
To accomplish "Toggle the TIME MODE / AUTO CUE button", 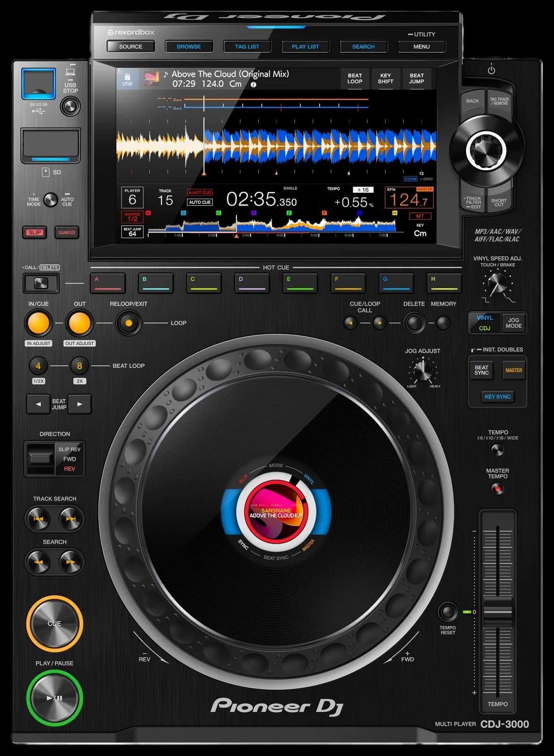I will click(51, 200).
